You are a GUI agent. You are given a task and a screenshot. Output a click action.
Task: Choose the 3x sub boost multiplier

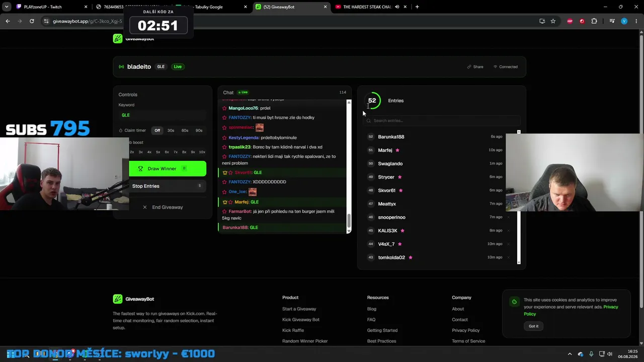pos(141,152)
